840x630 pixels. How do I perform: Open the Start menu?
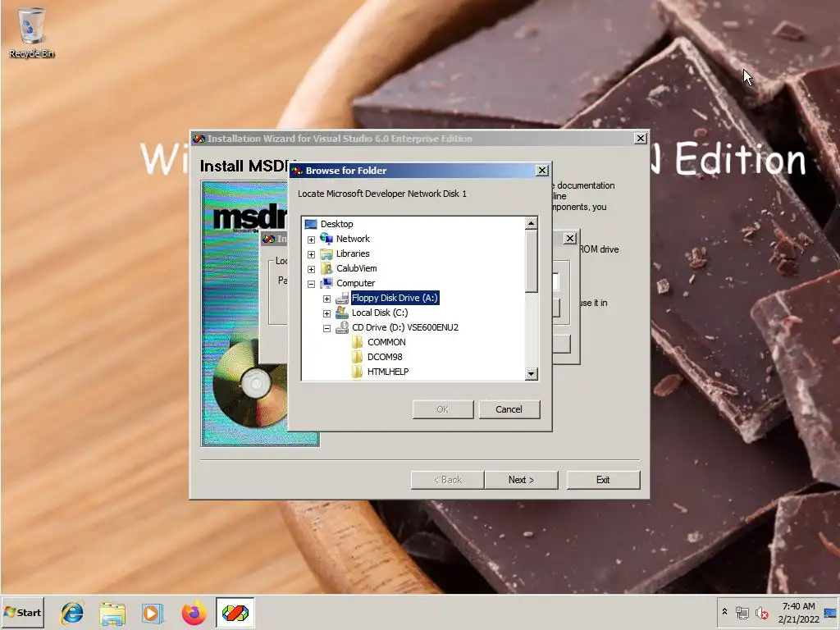coord(22,612)
